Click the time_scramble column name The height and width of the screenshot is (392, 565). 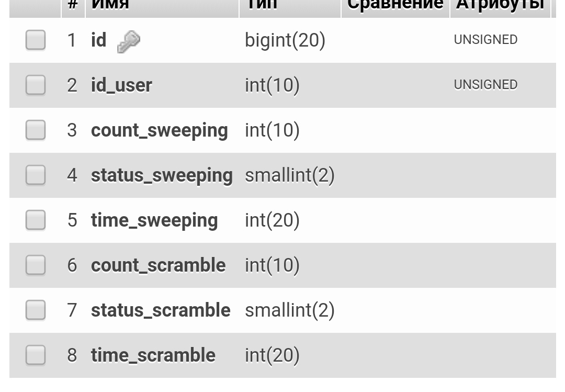point(153,355)
